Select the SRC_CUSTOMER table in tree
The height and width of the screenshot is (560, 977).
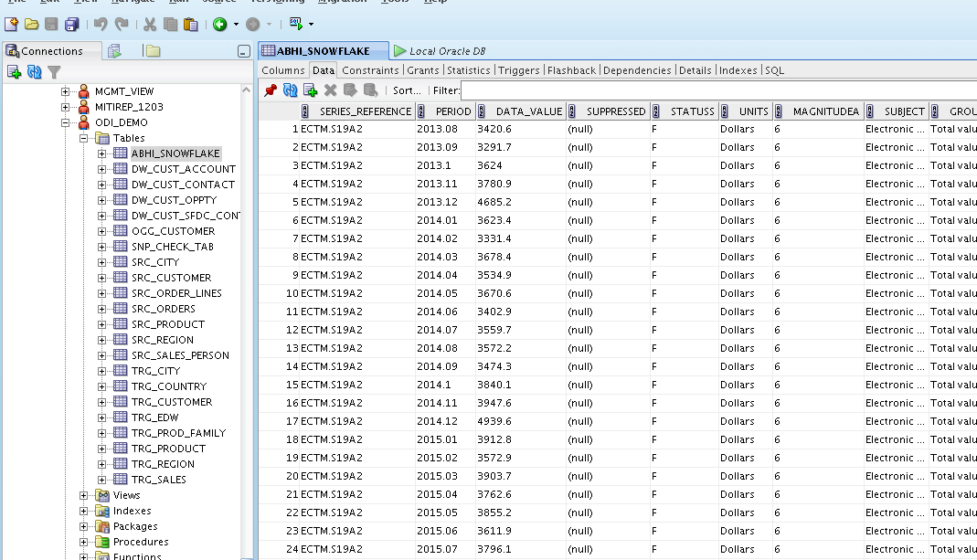[171, 278]
